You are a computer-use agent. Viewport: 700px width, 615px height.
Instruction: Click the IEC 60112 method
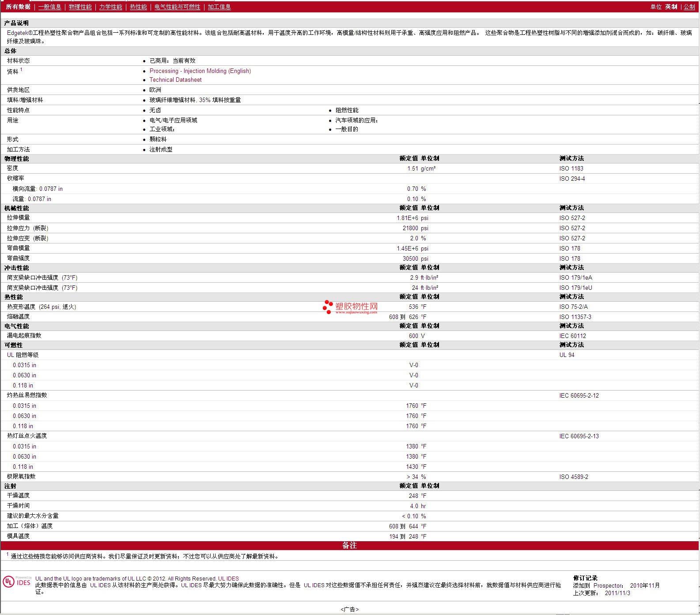tap(572, 336)
